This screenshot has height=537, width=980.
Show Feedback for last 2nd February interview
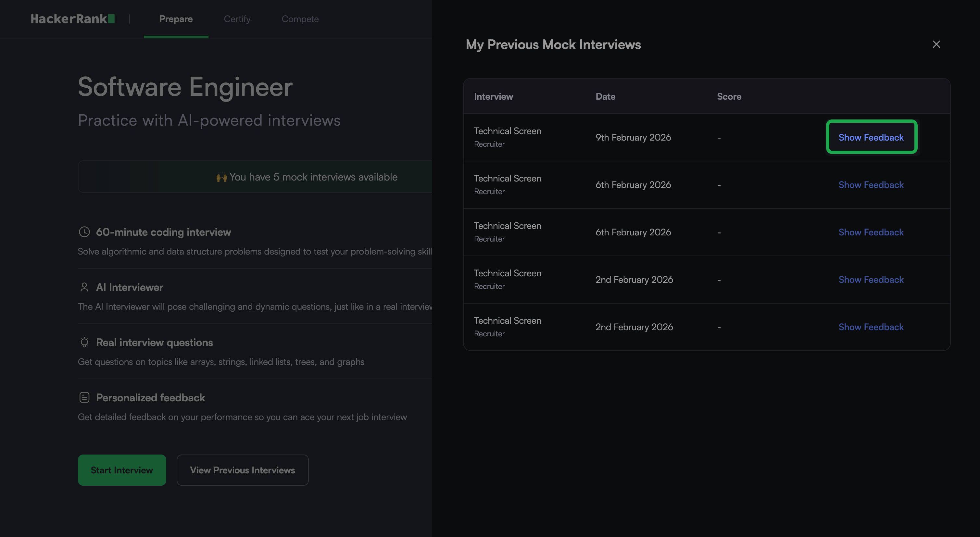[871, 327]
